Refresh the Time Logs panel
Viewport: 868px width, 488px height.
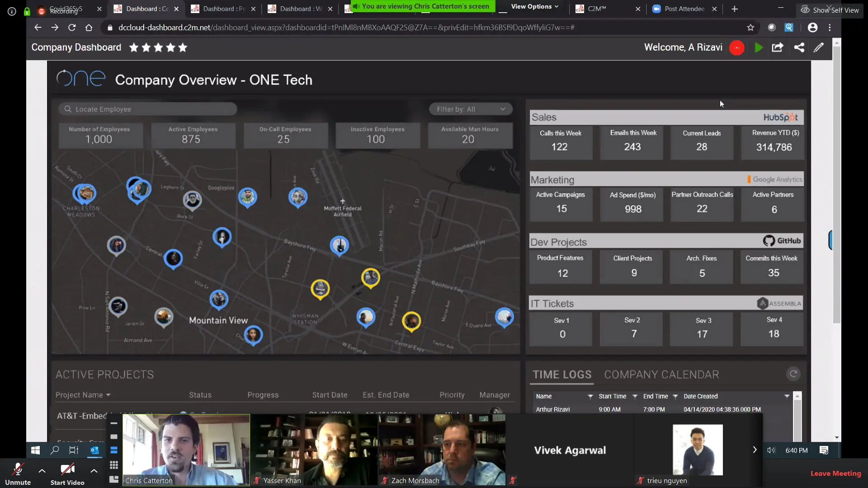[793, 374]
